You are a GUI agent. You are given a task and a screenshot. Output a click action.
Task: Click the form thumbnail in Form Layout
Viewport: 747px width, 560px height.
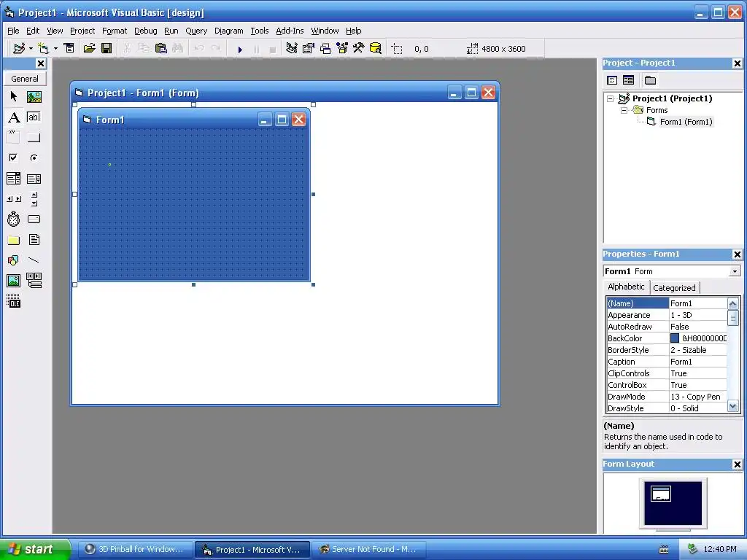[661, 494]
